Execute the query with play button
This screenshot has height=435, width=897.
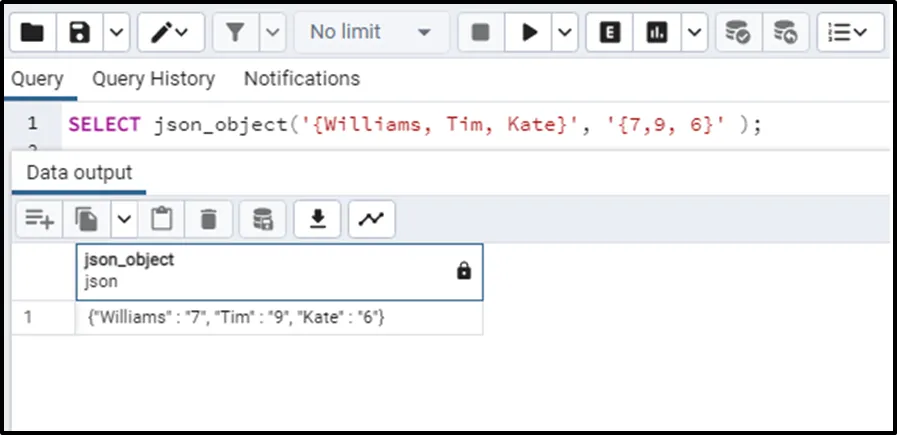coord(528,33)
